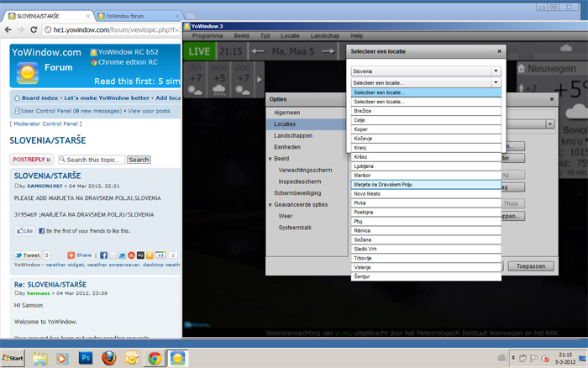Open the Locatie menu
Screen dimensions: 588x368
coord(290,35)
